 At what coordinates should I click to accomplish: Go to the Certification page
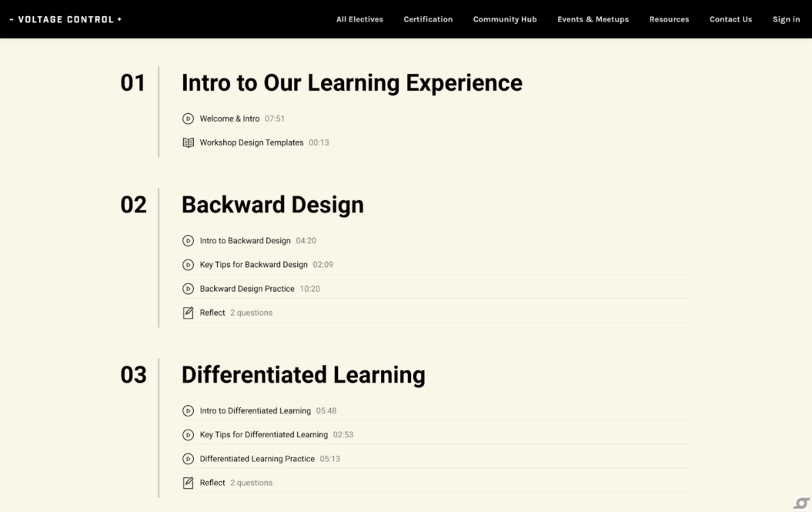coord(428,19)
